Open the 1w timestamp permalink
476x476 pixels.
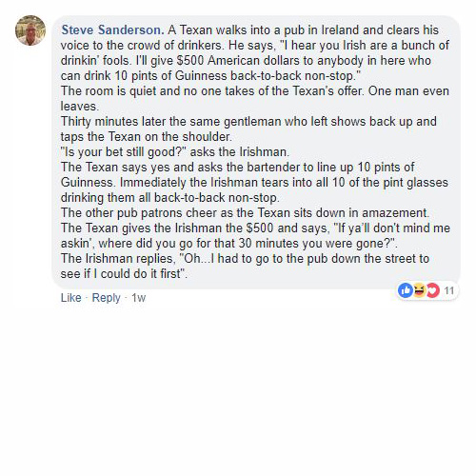pyautogui.click(x=139, y=298)
